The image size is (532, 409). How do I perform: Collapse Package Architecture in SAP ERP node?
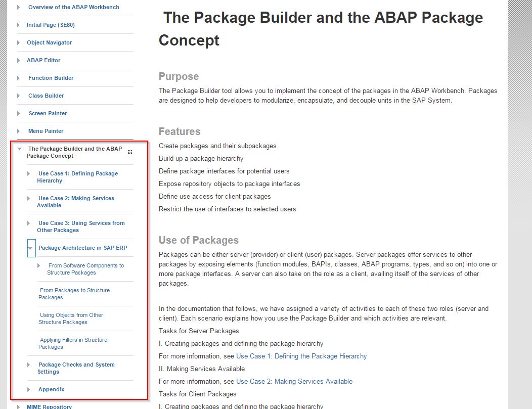pos(31,248)
